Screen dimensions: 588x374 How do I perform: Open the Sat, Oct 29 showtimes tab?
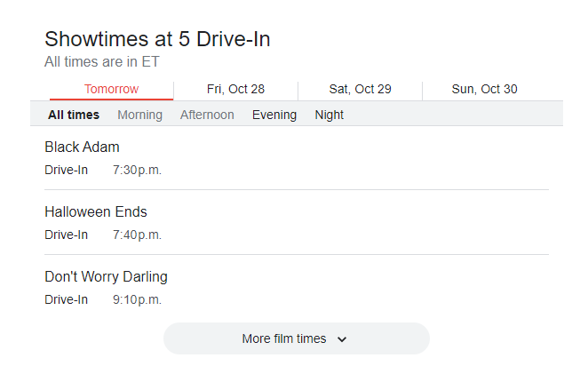360,89
